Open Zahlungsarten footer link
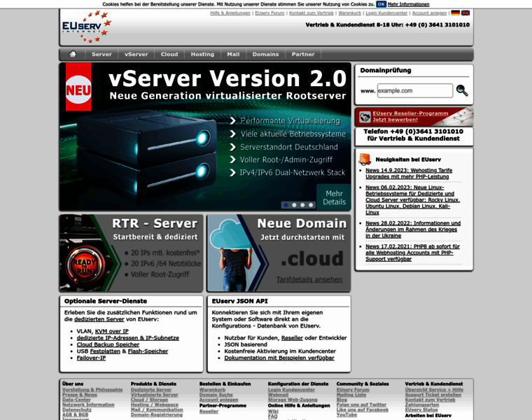This screenshot has width=532, height=420. pyautogui.click(x=421, y=405)
